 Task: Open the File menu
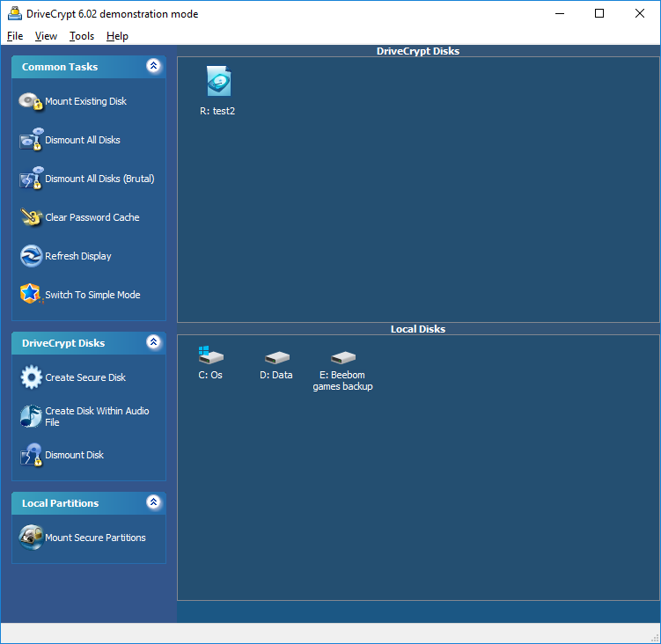[15, 36]
